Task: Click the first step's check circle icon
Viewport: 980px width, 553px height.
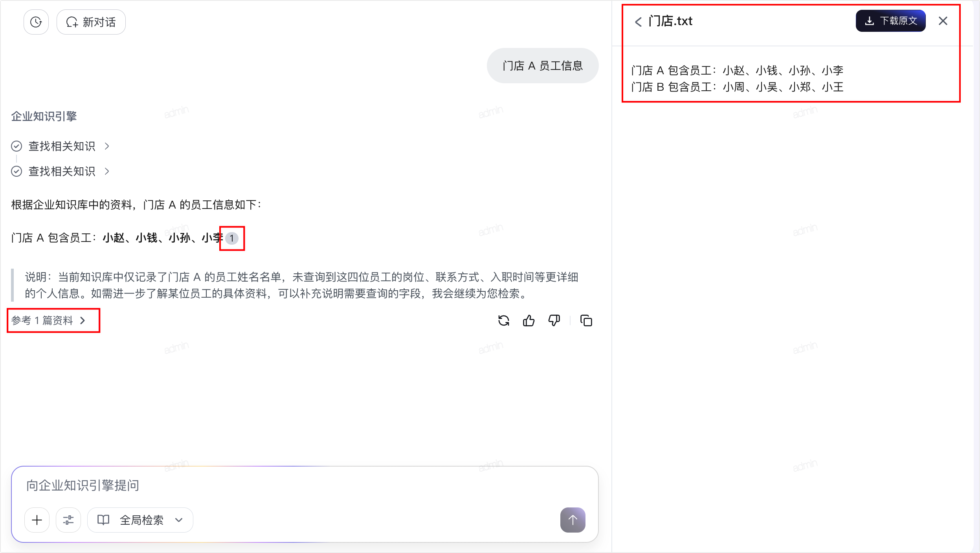Action: (x=17, y=146)
